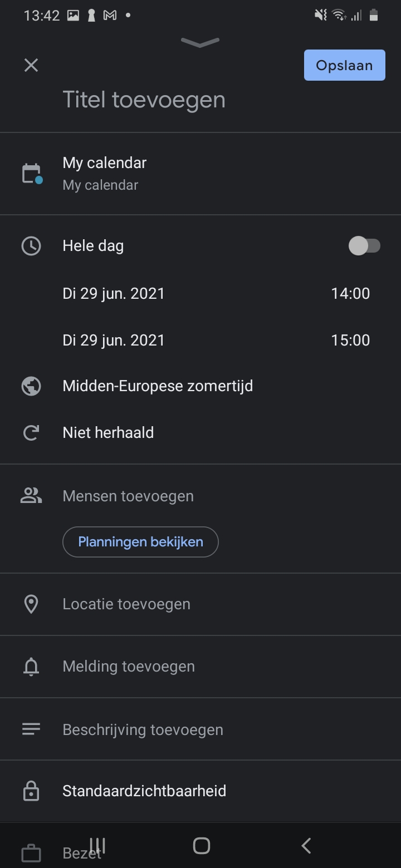Image resolution: width=401 pixels, height=868 pixels.
Task: Enable the Hele dag switch
Action: 364,246
